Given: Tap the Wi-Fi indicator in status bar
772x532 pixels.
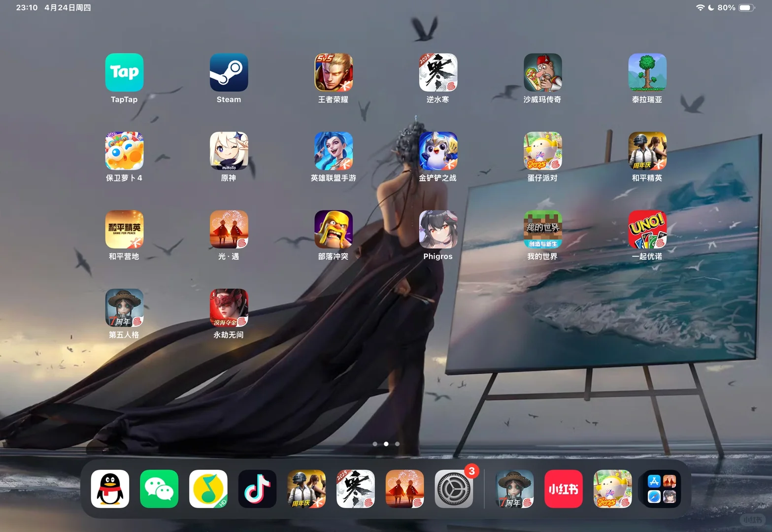Looking at the screenshot, I should (x=700, y=8).
